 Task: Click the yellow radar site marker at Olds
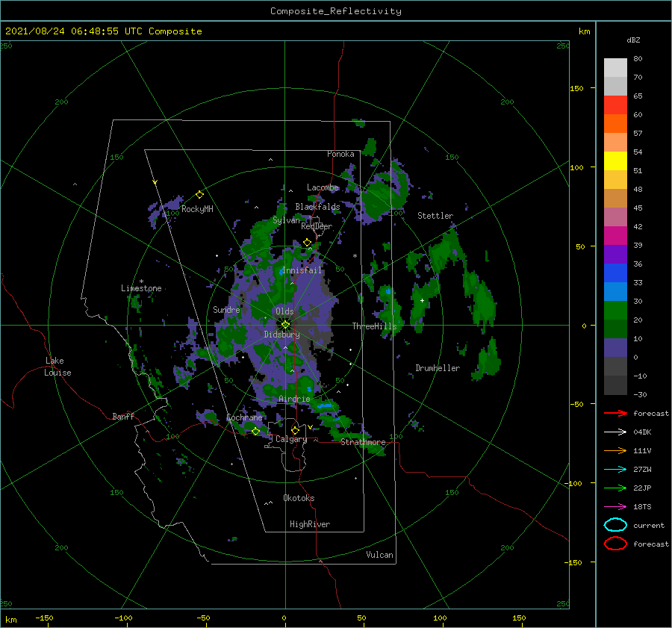click(x=285, y=325)
